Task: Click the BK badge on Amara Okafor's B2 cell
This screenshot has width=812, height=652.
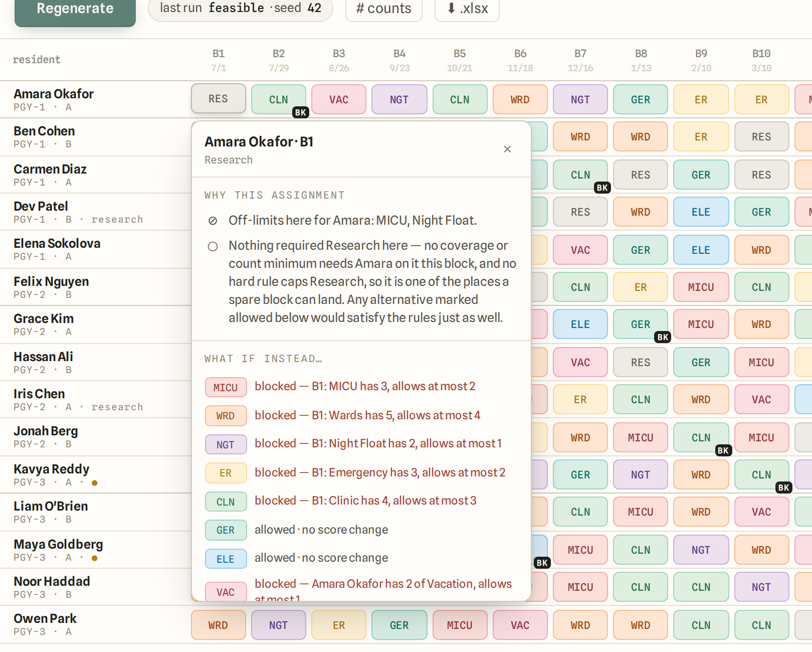Action: 300,112
